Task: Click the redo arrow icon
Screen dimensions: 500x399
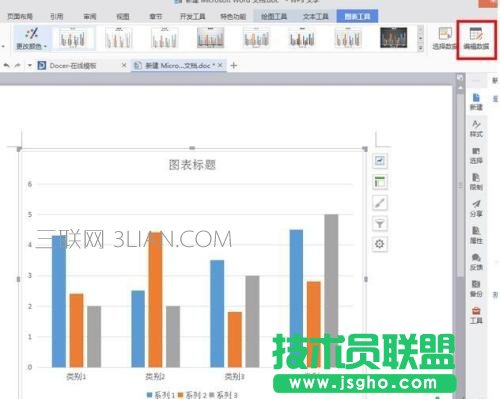Action: pos(17,65)
